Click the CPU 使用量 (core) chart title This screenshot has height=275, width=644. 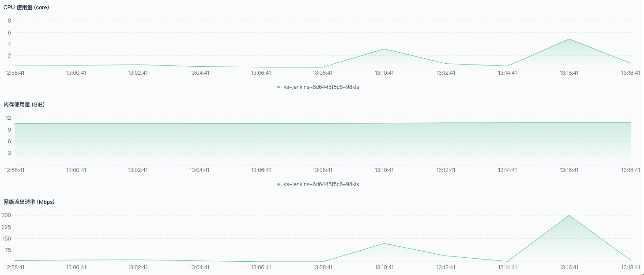pyautogui.click(x=26, y=8)
